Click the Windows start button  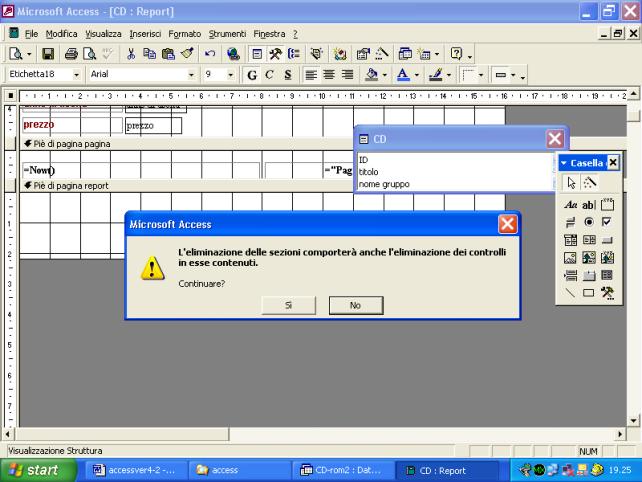pos(38,470)
